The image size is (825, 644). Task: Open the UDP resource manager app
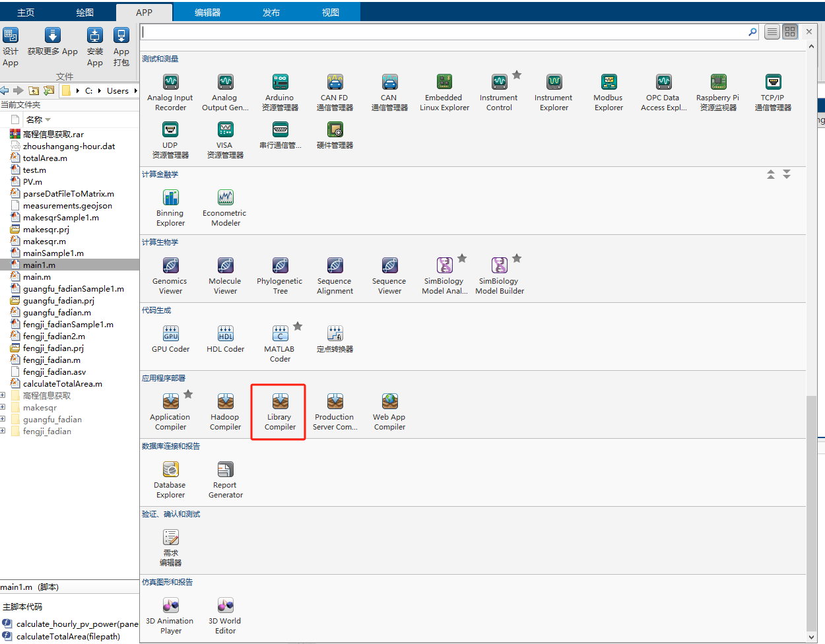coord(170,140)
